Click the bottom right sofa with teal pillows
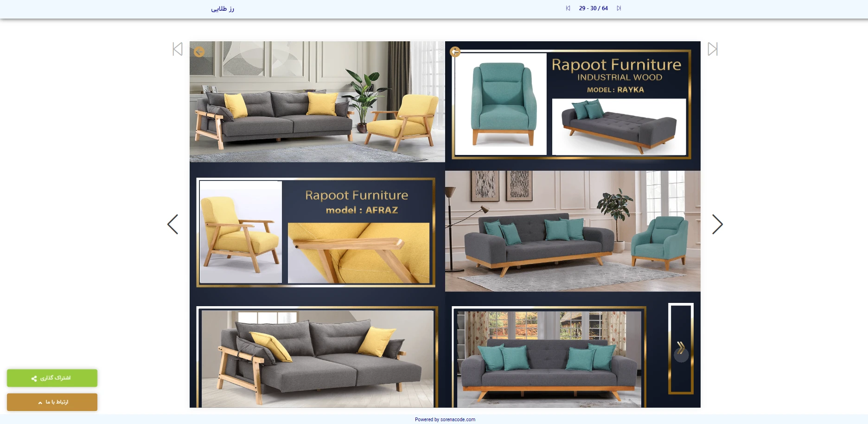Image resolution: width=868 pixels, height=424 pixels. [549, 359]
